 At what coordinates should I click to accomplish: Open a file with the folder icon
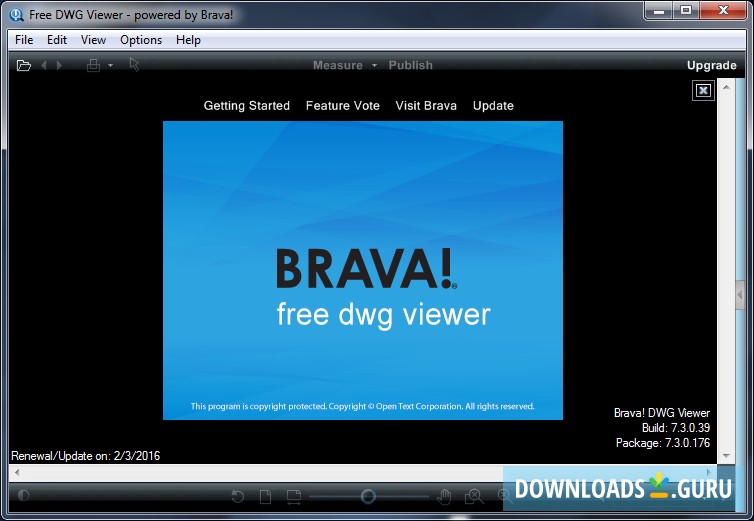pos(24,65)
